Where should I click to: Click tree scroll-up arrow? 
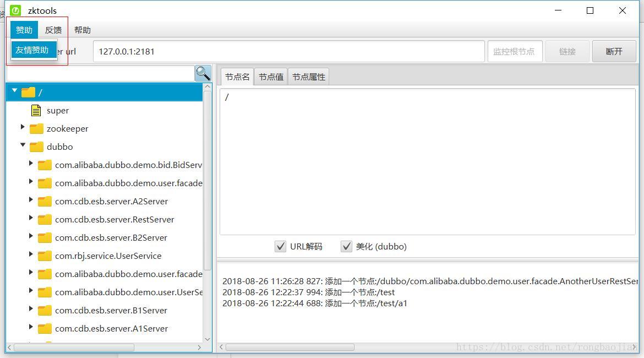[x=208, y=86]
